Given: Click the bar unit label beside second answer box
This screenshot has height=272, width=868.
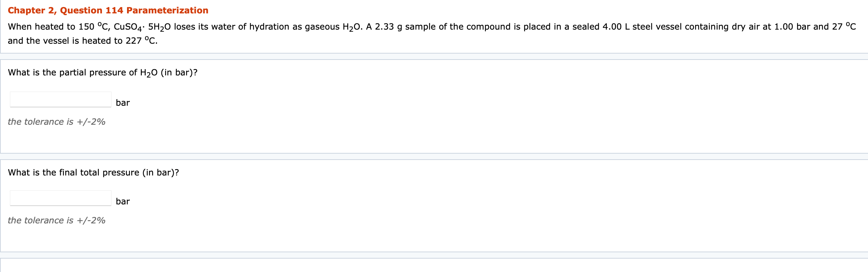Looking at the screenshot, I should [122, 201].
